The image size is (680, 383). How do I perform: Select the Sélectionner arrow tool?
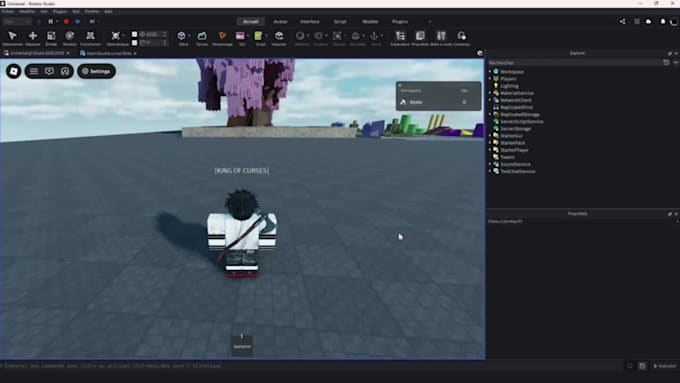click(x=12, y=38)
